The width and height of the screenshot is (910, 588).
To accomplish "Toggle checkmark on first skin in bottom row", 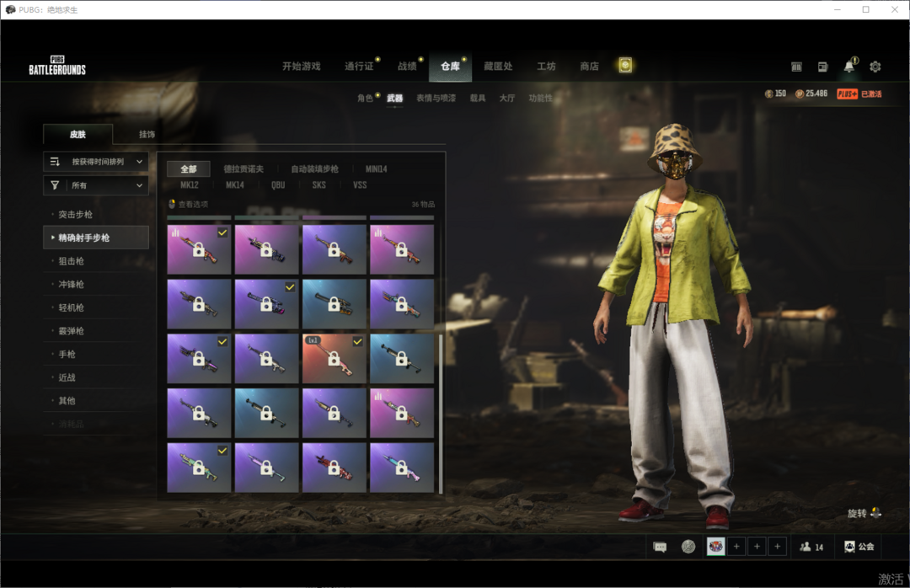I will (x=222, y=450).
